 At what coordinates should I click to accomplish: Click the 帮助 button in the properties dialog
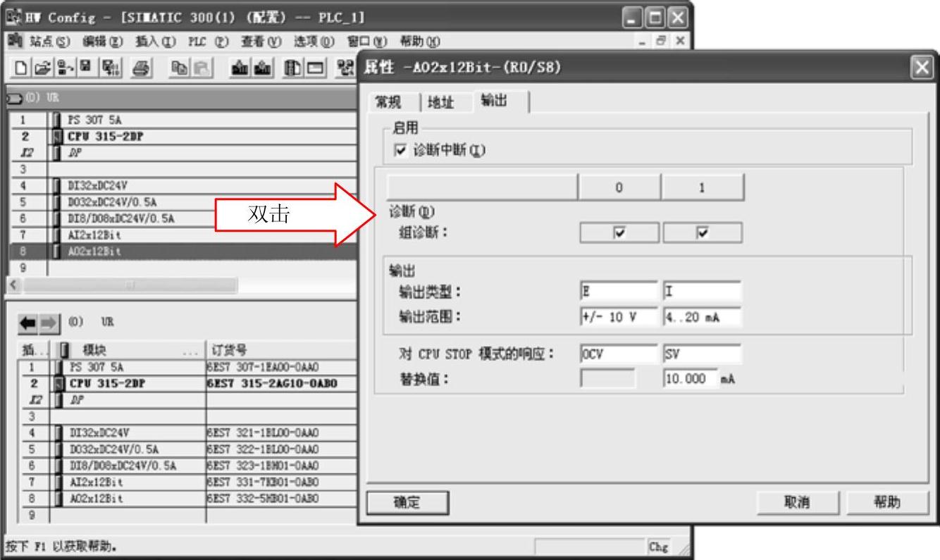point(888,502)
